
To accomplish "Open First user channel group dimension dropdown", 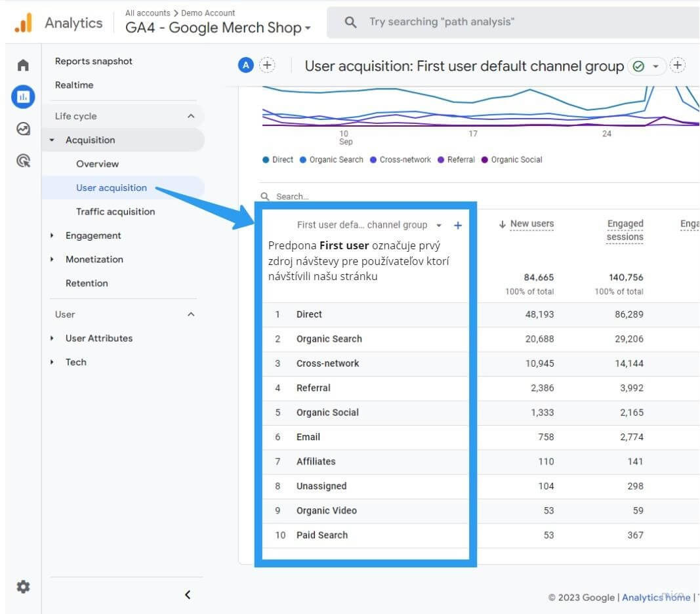I will (x=439, y=226).
